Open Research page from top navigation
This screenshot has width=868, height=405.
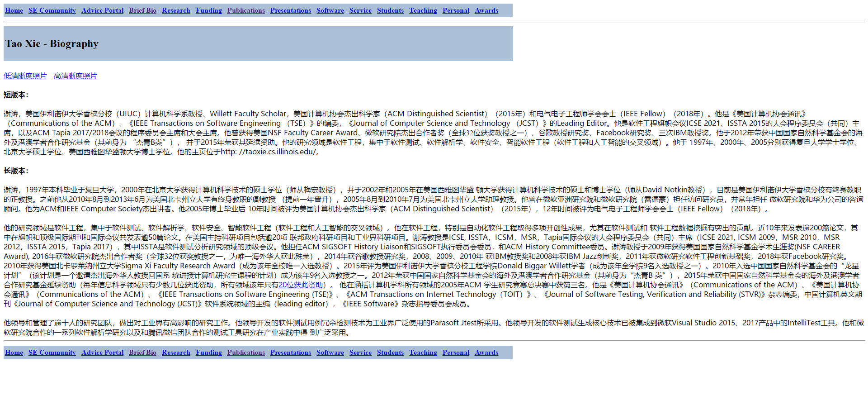pyautogui.click(x=176, y=10)
